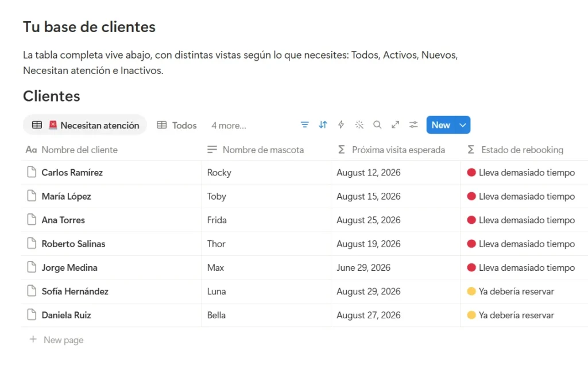This screenshot has width=588, height=370.
Task: Select date cell 'August 15, 2026'
Action: click(396, 196)
